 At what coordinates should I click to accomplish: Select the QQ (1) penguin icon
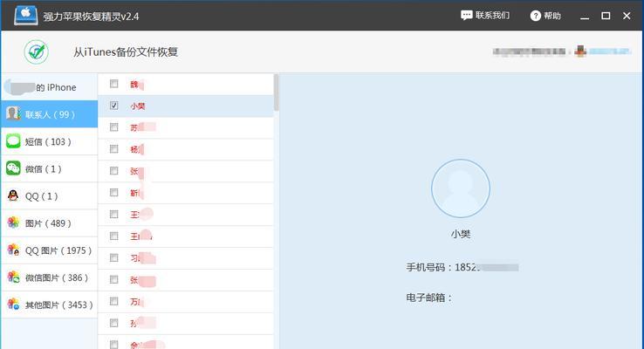(13, 195)
